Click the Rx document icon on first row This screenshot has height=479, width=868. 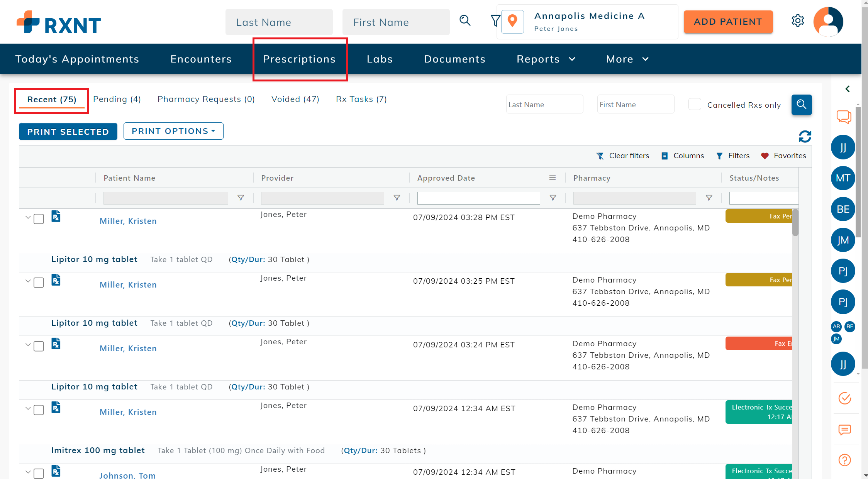pyautogui.click(x=56, y=217)
